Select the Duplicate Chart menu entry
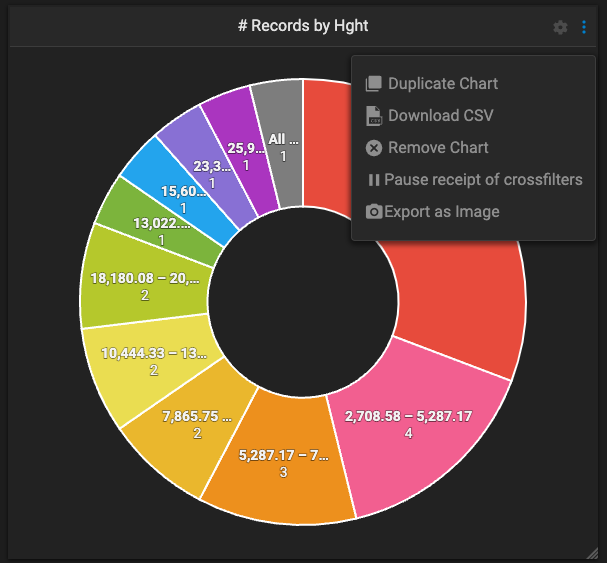 [442, 84]
